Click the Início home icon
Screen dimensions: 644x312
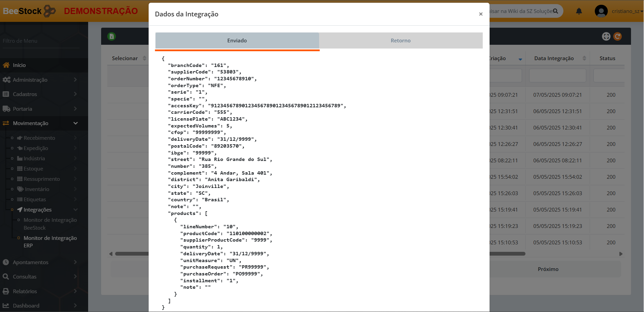(6, 65)
